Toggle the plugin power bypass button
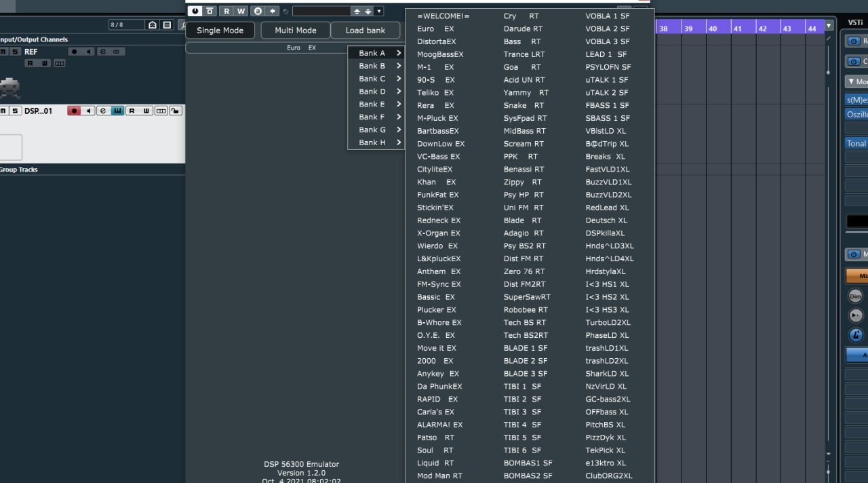The image size is (868, 483). pyautogui.click(x=195, y=11)
